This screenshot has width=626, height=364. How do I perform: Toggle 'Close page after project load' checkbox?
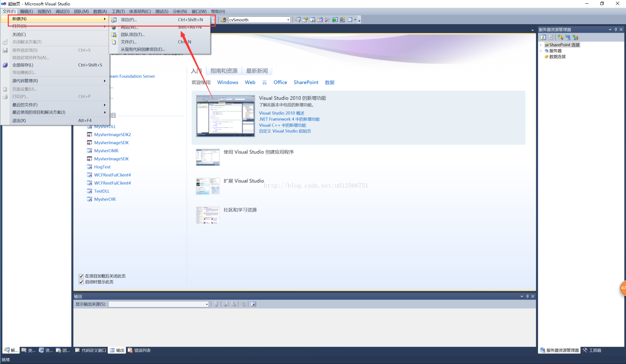click(x=81, y=276)
